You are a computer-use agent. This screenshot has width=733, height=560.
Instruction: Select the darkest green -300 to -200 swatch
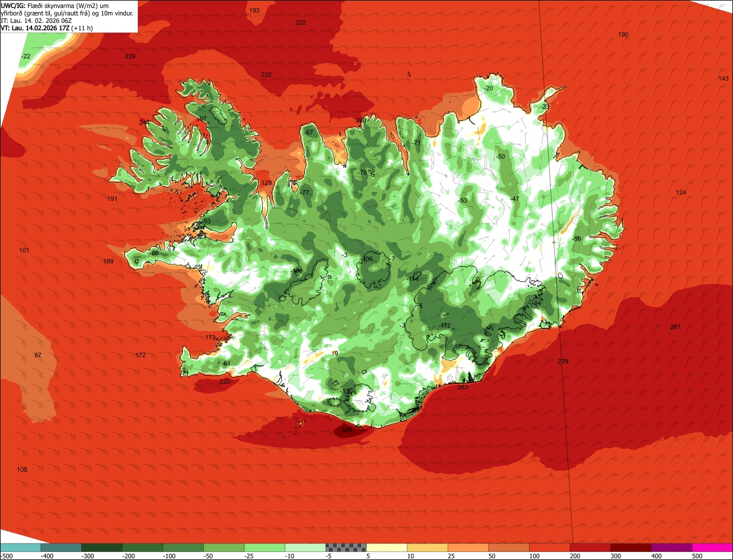tap(101, 547)
